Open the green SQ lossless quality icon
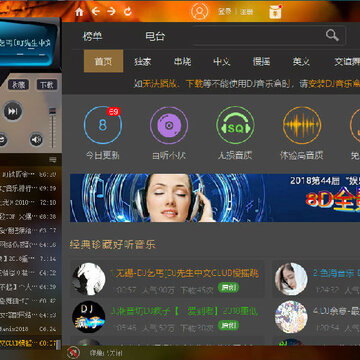Screen dimensions: 360x360 coord(235,125)
